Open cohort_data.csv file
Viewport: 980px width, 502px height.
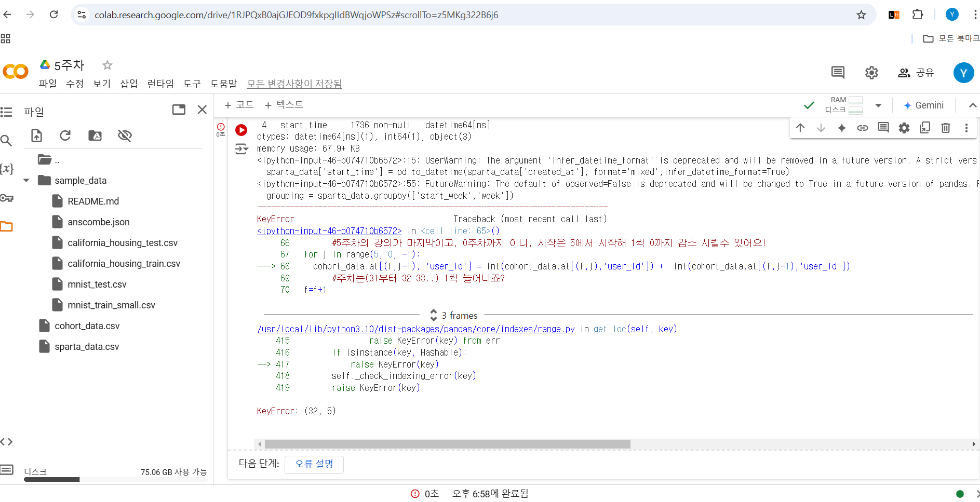click(87, 326)
